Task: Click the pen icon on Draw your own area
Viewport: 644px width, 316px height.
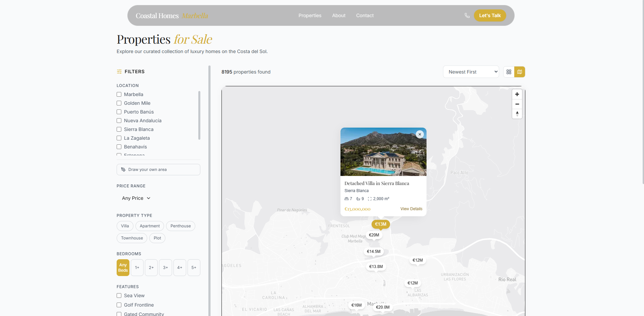Action: (x=123, y=169)
